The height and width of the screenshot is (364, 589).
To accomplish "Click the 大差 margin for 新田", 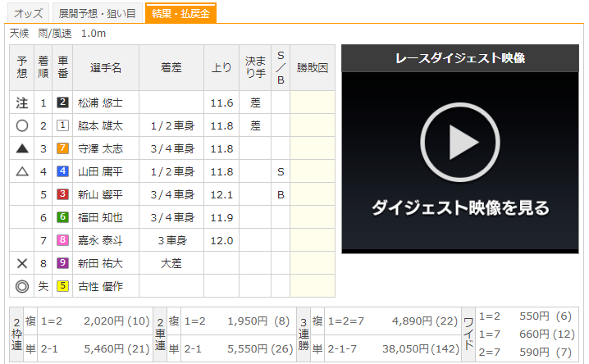I will [171, 263].
